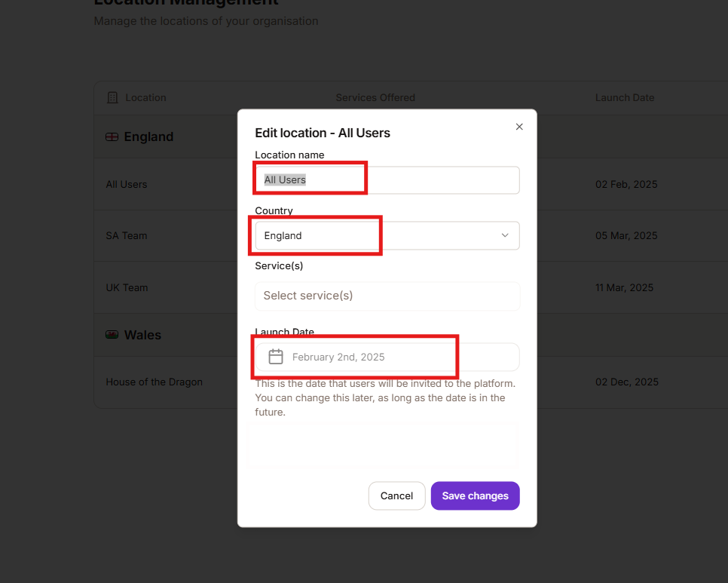This screenshot has width=728, height=583.
Task: Click the England flag icon in table
Action: pos(112,137)
